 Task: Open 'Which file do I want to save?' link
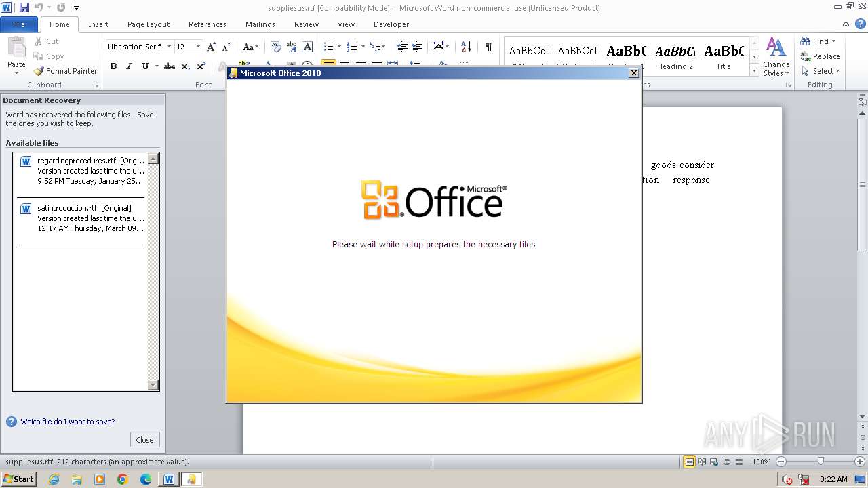coord(68,422)
